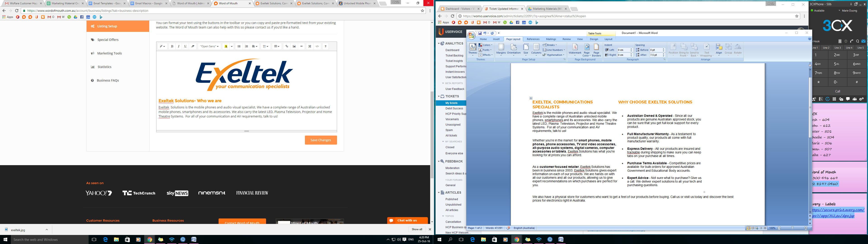Open Marketing Tools in the sidebar menu
The image size is (868, 244).
[109, 53]
